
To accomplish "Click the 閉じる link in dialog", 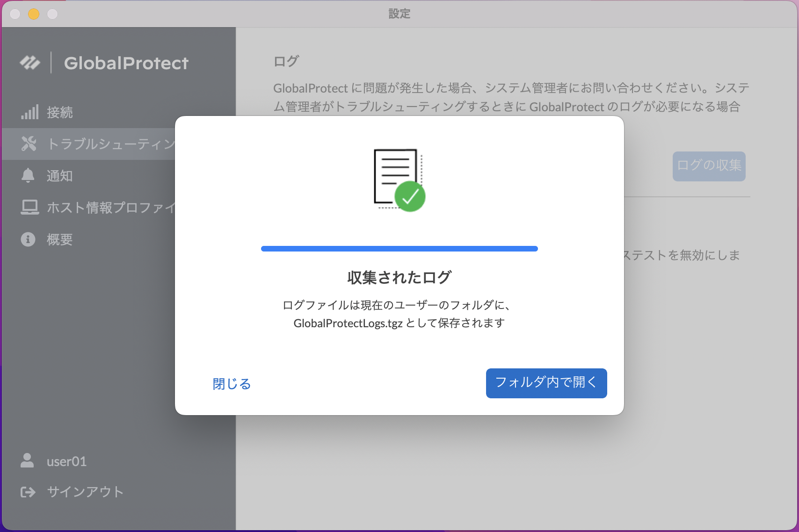I will click(232, 384).
